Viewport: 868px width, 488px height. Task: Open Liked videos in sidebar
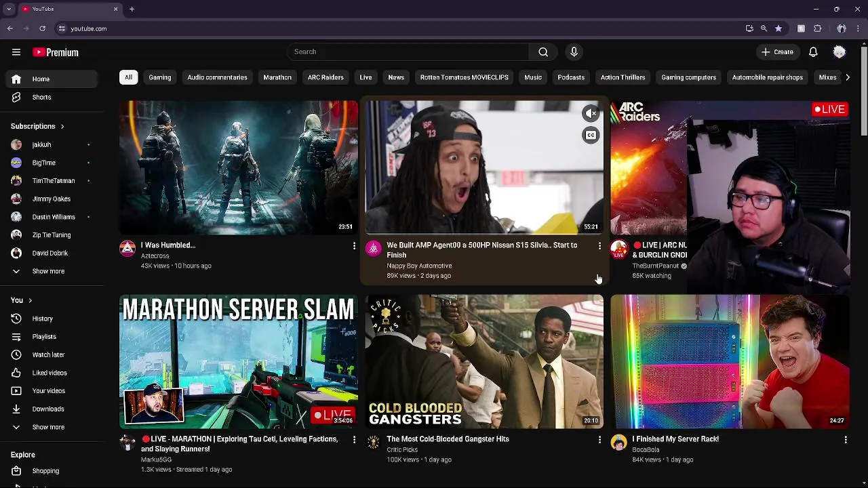[52, 373]
